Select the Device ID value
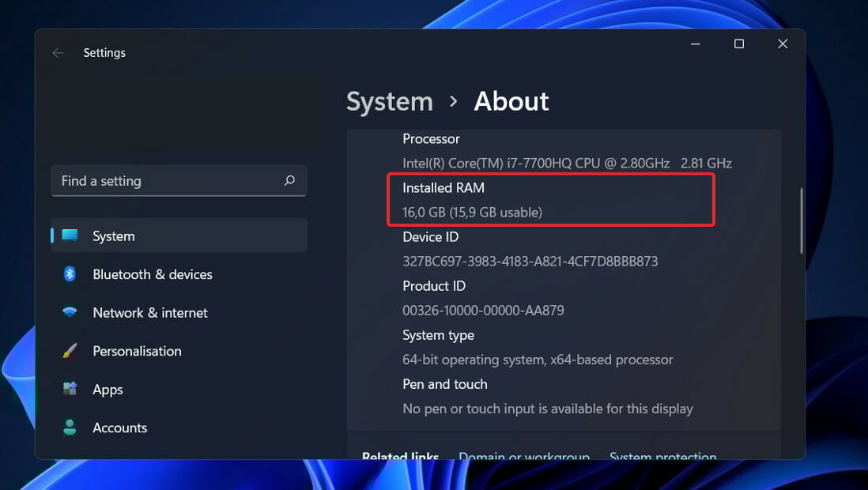Image resolution: width=868 pixels, height=490 pixels. 530,261
